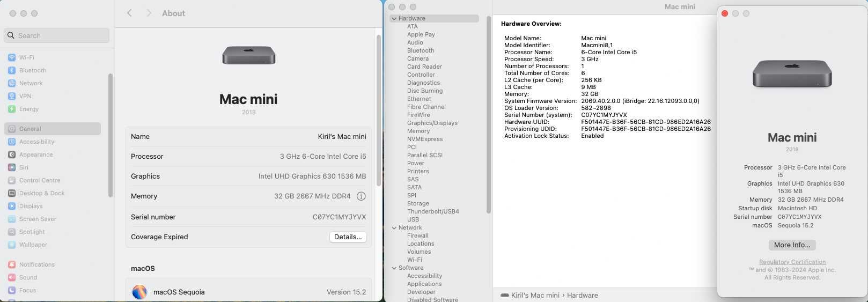This screenshot has width=868, height=302.
Task: Click the More Info button
Action: (x=792, y=245)
